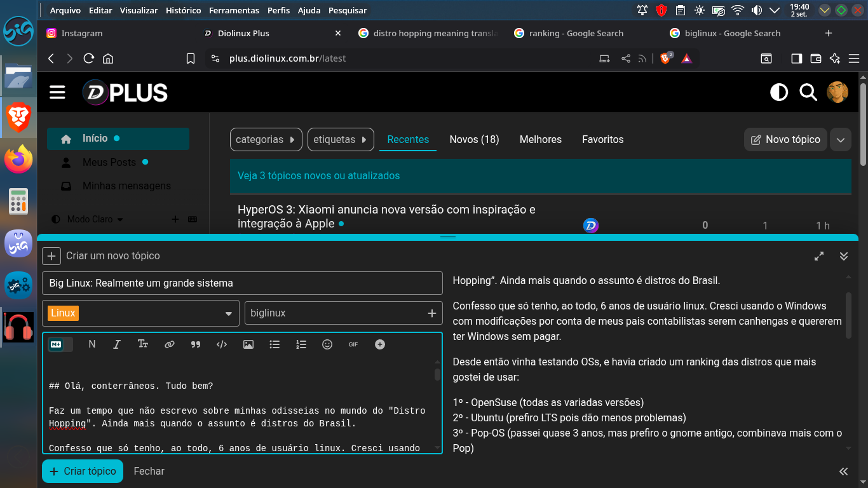Open composer action plus button beside 'Criar um novo tópico'
868x488 pixels.
(51, 256)
